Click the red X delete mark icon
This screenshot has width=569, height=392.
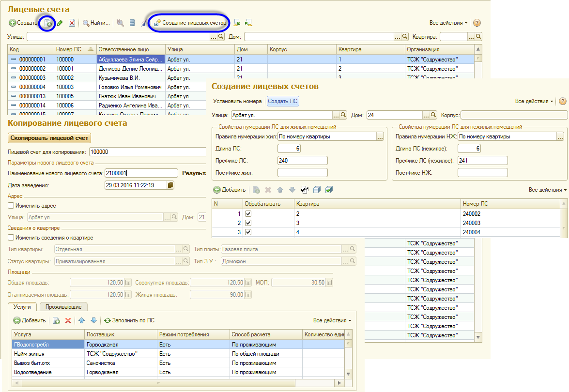(x=72, y=23)
